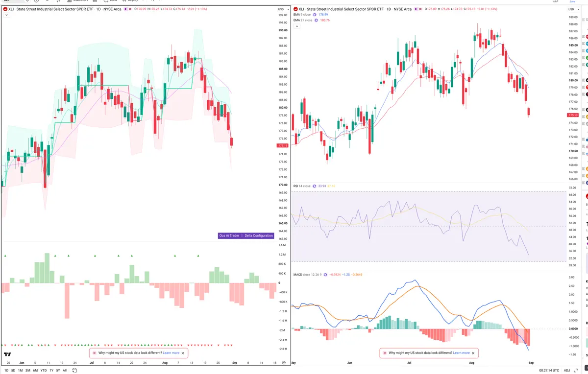Click the Delta Configuration label
This screenshot has height=374, width=588.
click(259, 235)
